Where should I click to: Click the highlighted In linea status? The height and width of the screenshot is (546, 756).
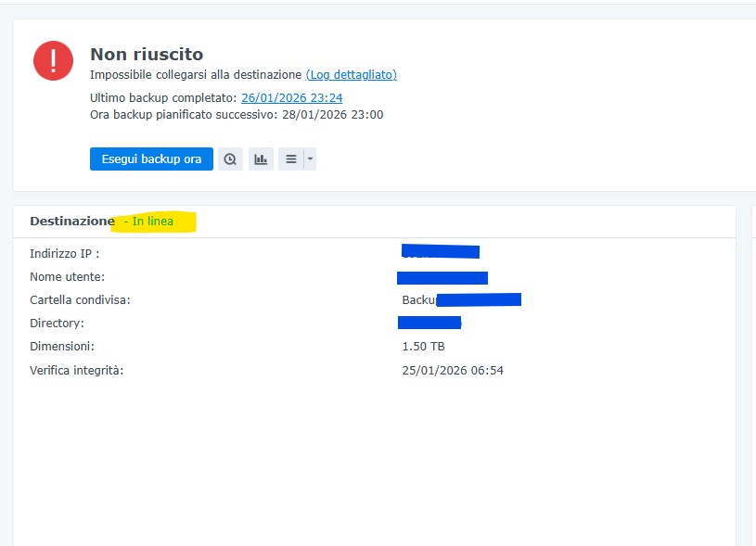point(152,222)
